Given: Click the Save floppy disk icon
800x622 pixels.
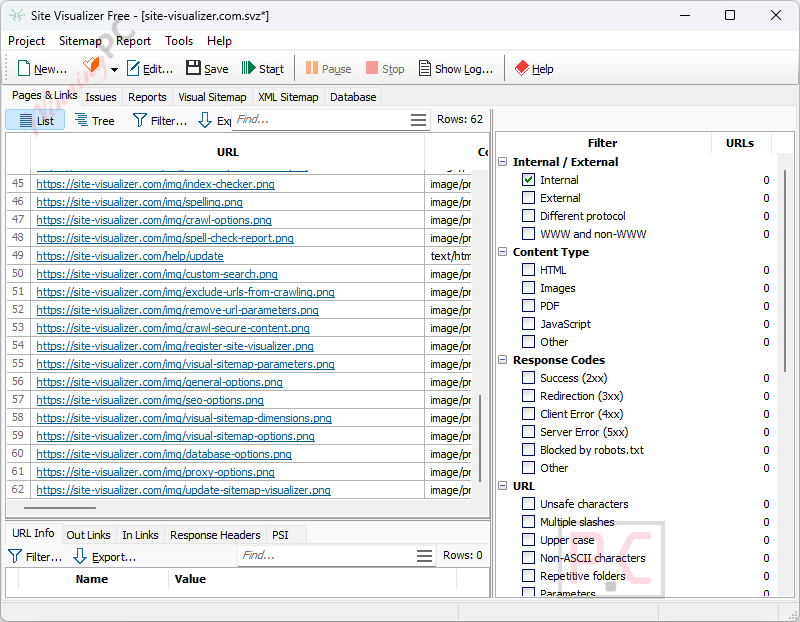Looking at the screenshot, I should click(x=193, y=68).
